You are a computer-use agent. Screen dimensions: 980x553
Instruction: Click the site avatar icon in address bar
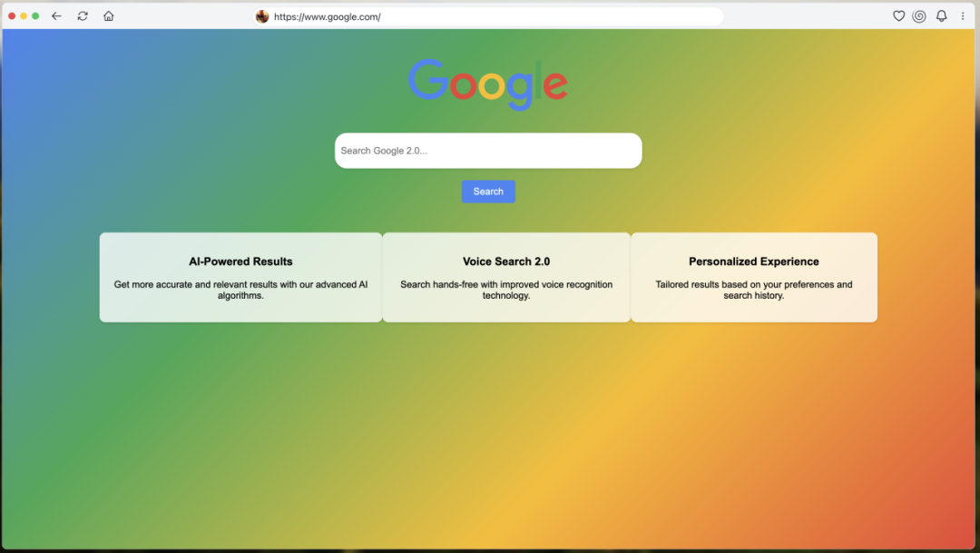tap(262, 17)
